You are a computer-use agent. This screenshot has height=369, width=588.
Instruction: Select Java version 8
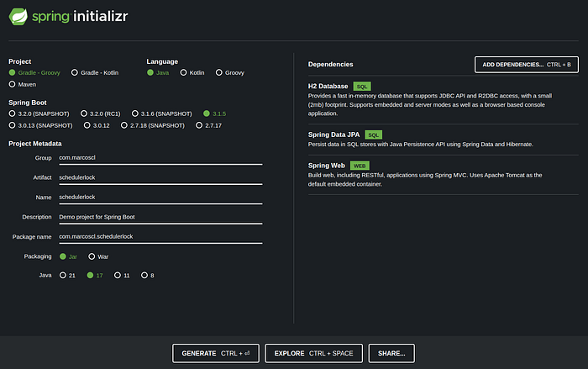[147, 276]
